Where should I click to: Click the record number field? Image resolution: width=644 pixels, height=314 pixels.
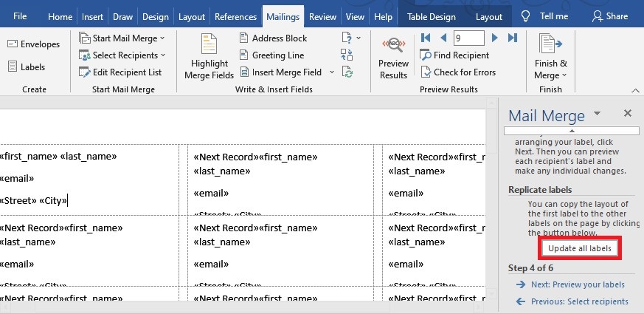(x=468, y=38)
